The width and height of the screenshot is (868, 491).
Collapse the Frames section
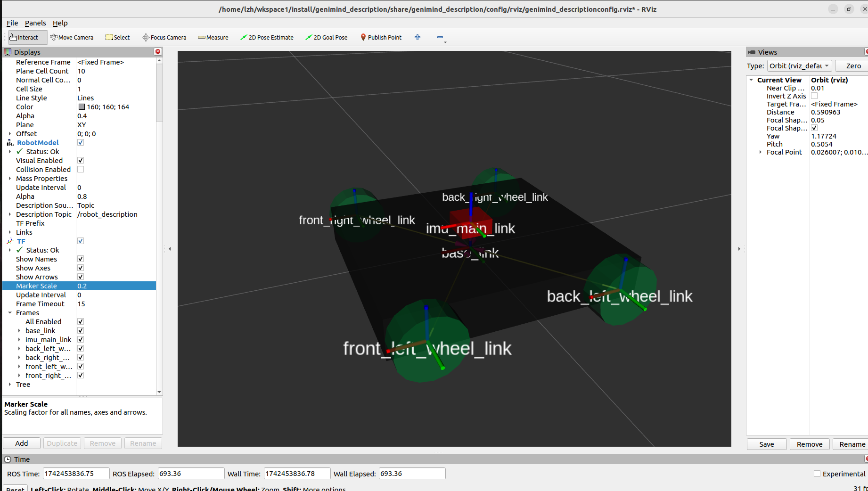(10, 313)
